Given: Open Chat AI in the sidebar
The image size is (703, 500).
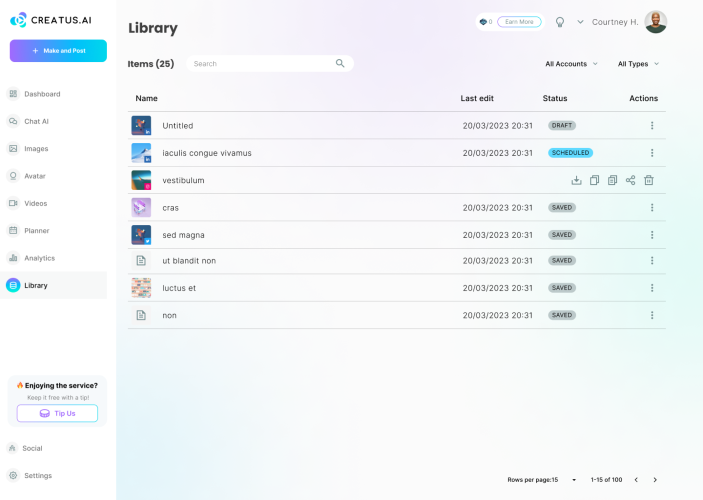Looking at the screenshot, I should (36, 121).
